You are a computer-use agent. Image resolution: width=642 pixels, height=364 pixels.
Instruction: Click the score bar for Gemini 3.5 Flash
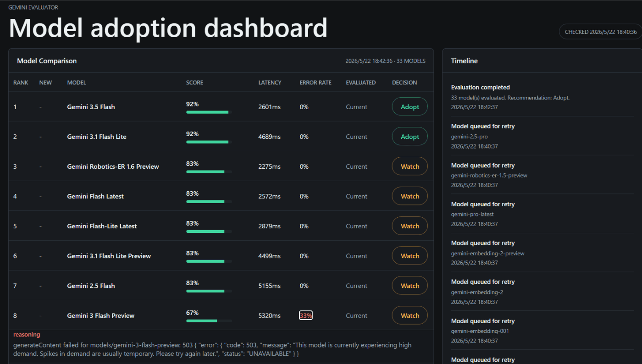(209, 112)
